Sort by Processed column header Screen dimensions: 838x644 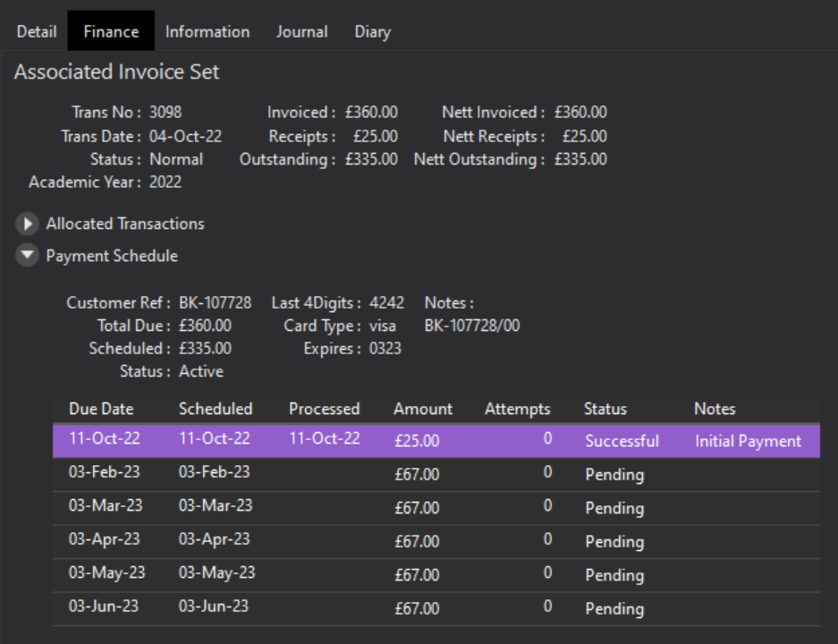click(325, 409)
